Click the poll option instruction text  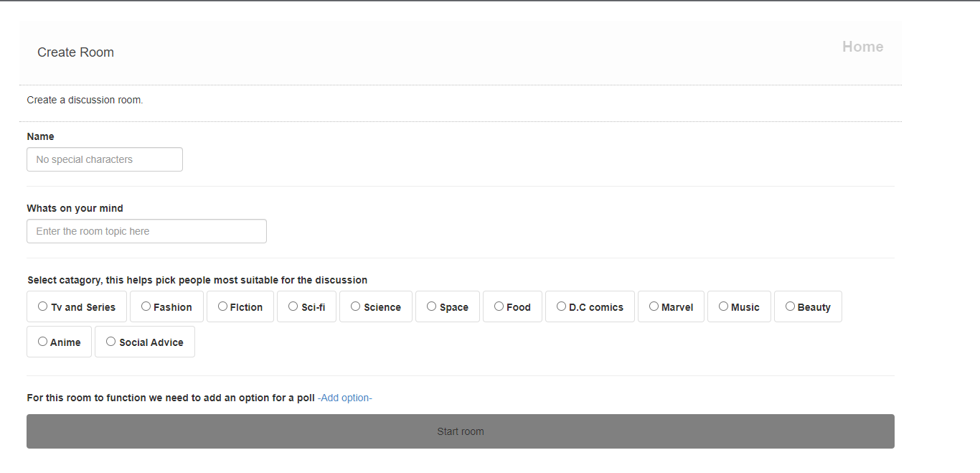171,398
